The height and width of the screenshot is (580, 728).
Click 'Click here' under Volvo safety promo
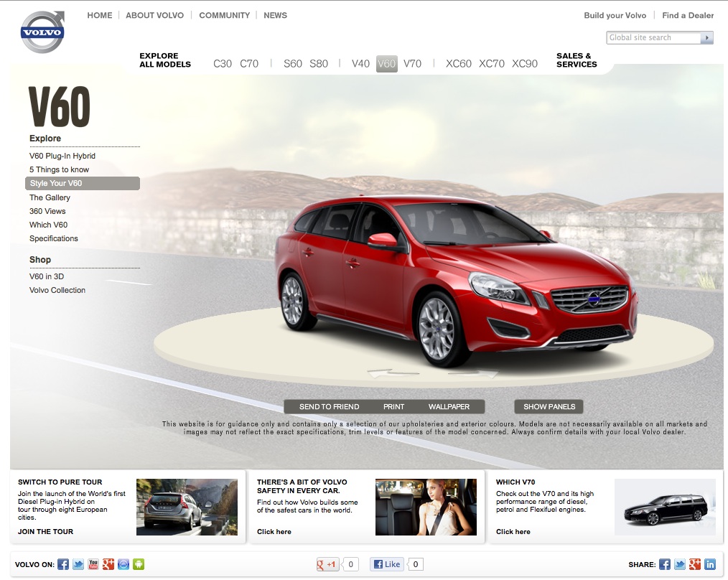point(274,532)
